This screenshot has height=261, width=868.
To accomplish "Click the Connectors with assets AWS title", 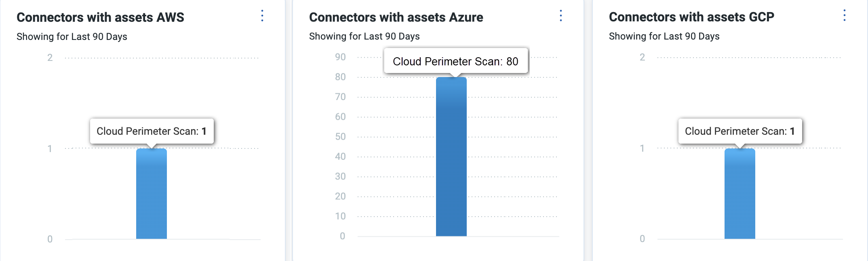I will click(100, 17).
